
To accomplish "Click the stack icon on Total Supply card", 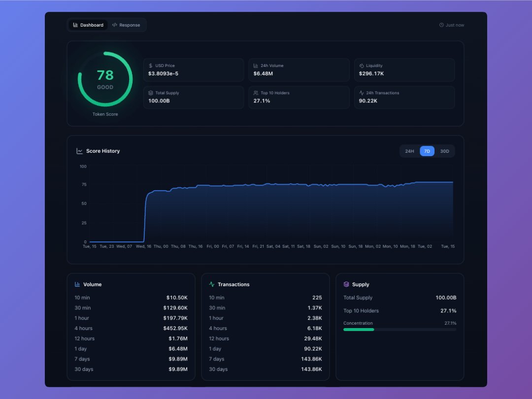I will pos(151,93).
